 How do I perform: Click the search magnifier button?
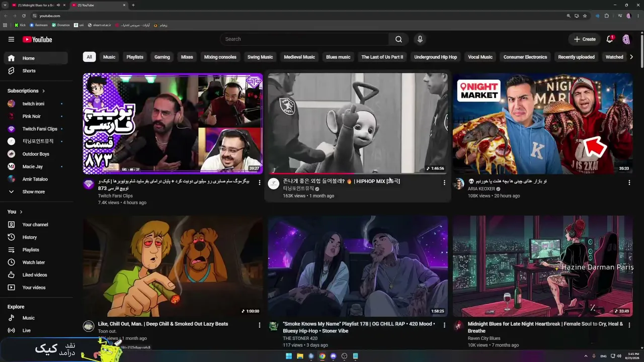coord(398,39)
